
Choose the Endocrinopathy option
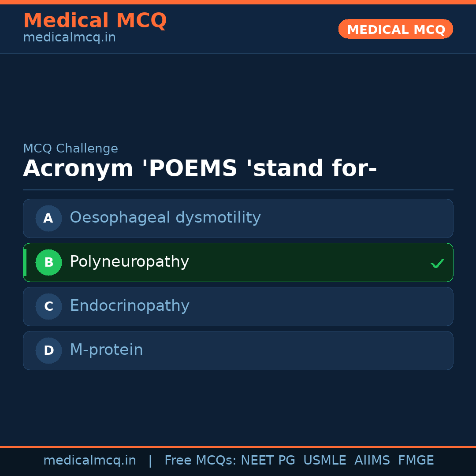point(130,306)
